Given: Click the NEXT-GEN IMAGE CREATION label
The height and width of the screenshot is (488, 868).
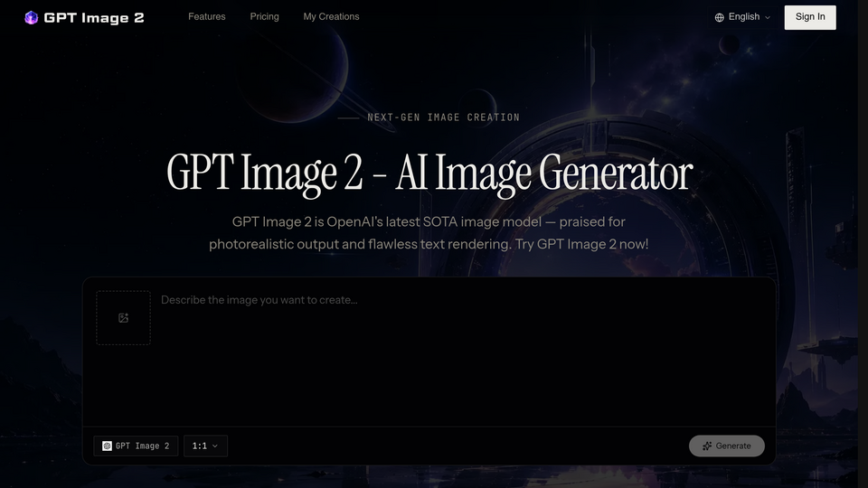Looking at the screenshot, I should (x=443, y=117).
